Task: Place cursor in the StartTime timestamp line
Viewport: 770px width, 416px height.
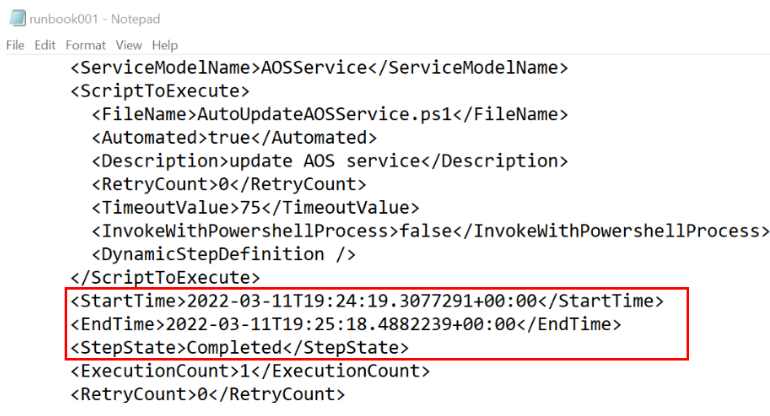Action: [x=366, y=300]
